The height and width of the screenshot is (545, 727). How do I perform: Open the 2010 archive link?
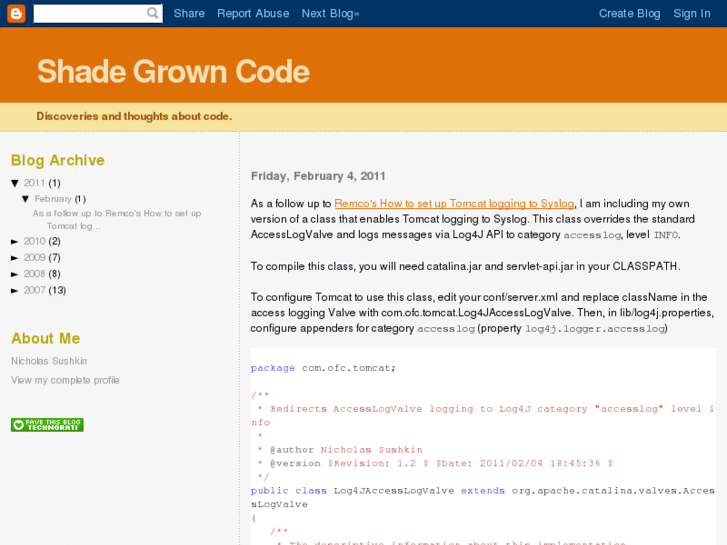click(x=34, y=241)
